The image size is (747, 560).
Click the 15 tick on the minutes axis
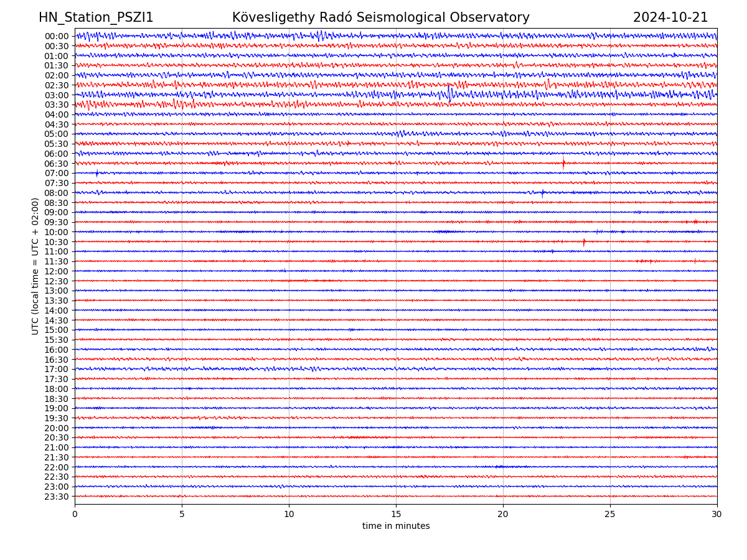pyautogui.click(x=396, y=515)
